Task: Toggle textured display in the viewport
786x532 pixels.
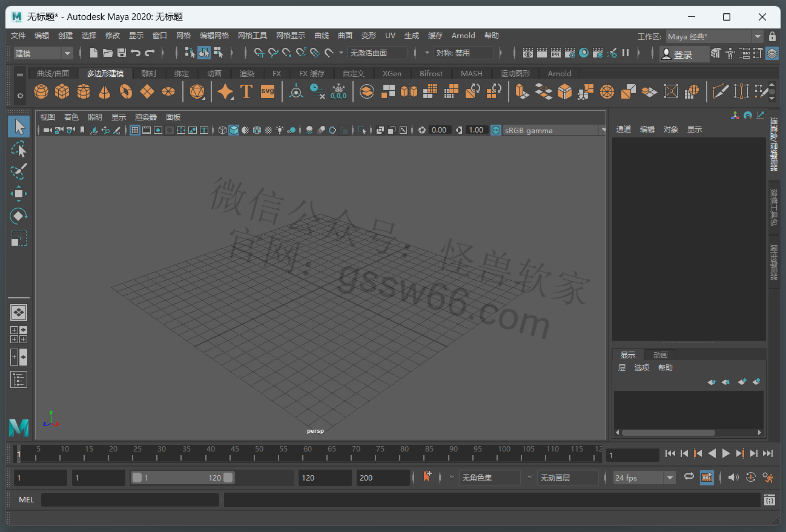Action: pos(268,130)
